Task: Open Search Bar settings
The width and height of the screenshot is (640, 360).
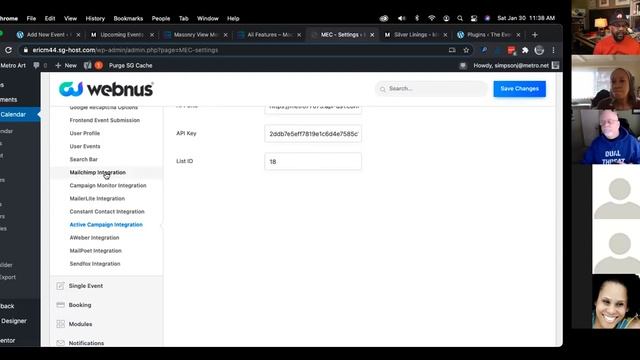Action: pyautogui.click(x=83, y=159)
